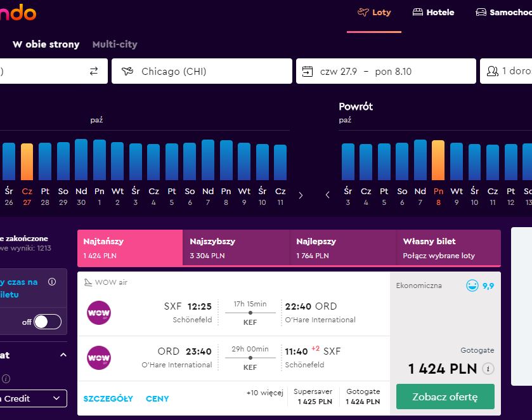The height and width of the screenshot is (420, 532).
Task: Open the Hotele tab
Action: click(433, 13)
